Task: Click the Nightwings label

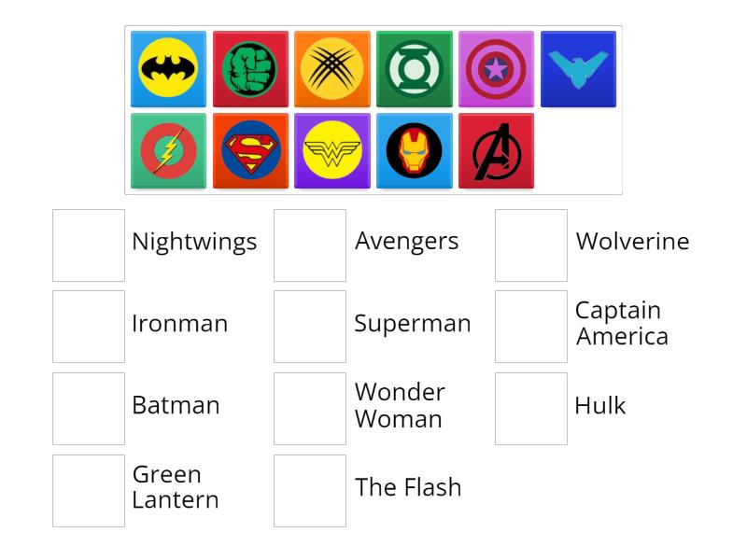Action: (193, 242)
